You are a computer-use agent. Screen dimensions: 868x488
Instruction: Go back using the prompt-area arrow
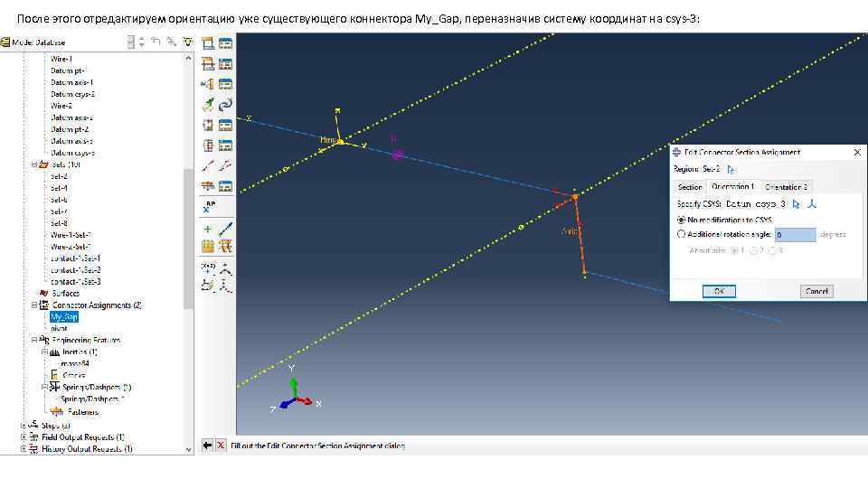click(207, 446)
